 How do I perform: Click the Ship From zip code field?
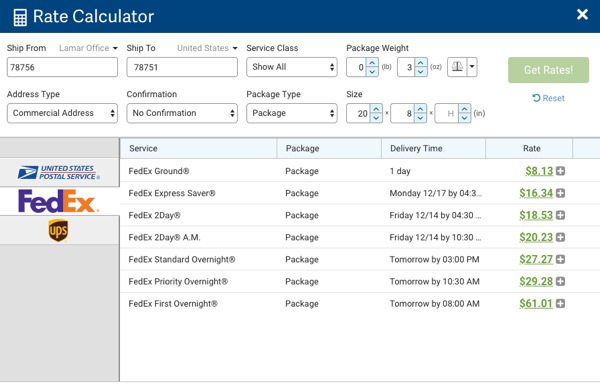pos(62,67)
